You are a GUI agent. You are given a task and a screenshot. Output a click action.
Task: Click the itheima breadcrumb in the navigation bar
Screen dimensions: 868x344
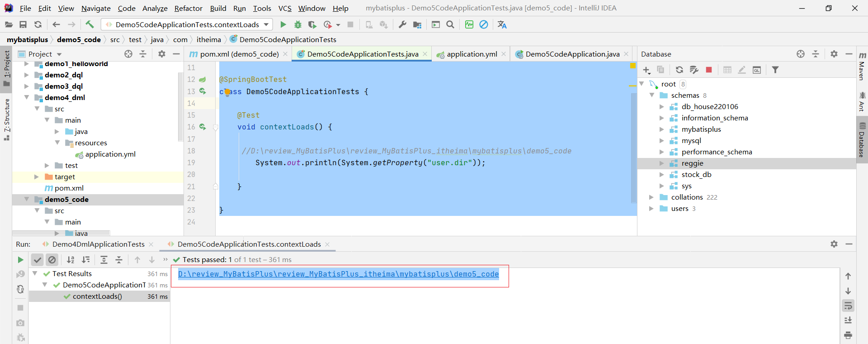coord(209,39)
